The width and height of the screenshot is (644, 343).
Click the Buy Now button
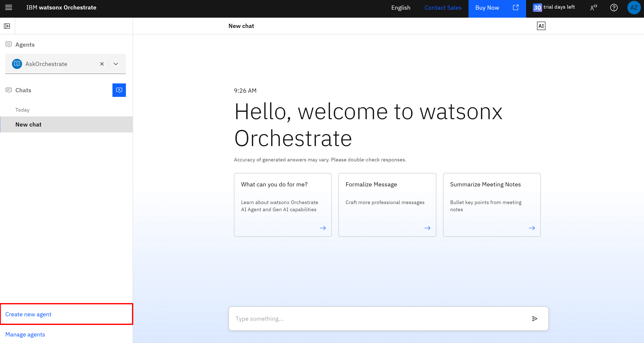point(487,8)
